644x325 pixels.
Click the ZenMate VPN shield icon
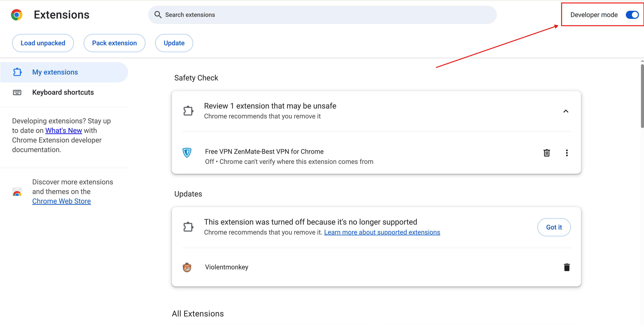[x=187, y=152]
